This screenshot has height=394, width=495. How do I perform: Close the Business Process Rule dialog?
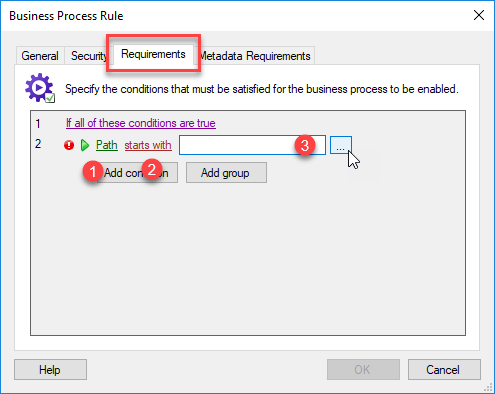pyautogui.click(x=479, y=15)
